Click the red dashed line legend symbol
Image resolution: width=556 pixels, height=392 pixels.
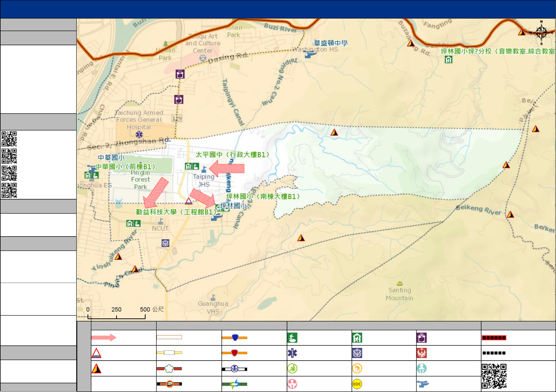click(x=494, y=338)
